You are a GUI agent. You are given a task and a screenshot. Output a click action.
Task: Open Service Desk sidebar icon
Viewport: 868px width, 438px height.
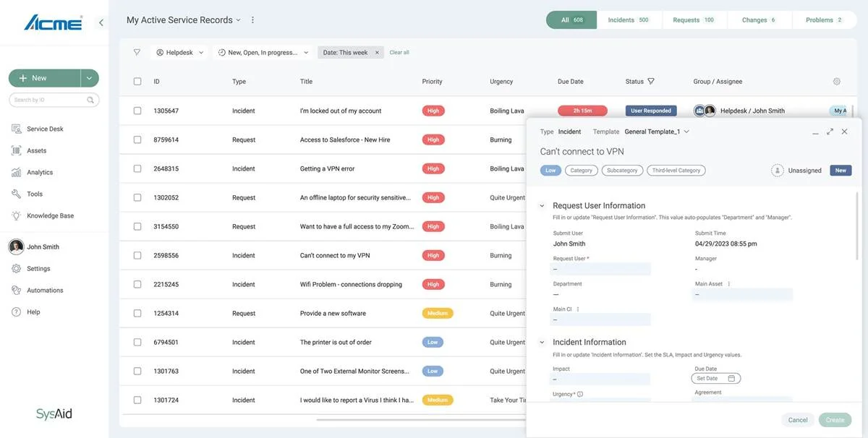(x=16, y=129)
